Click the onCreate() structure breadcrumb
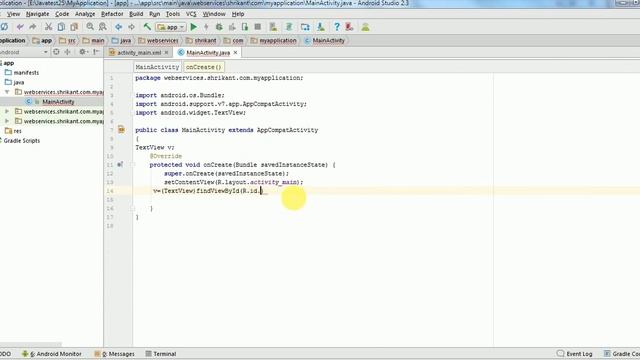Image resolution: width=640 pixels, height=360 pixels. click(203, 67)
